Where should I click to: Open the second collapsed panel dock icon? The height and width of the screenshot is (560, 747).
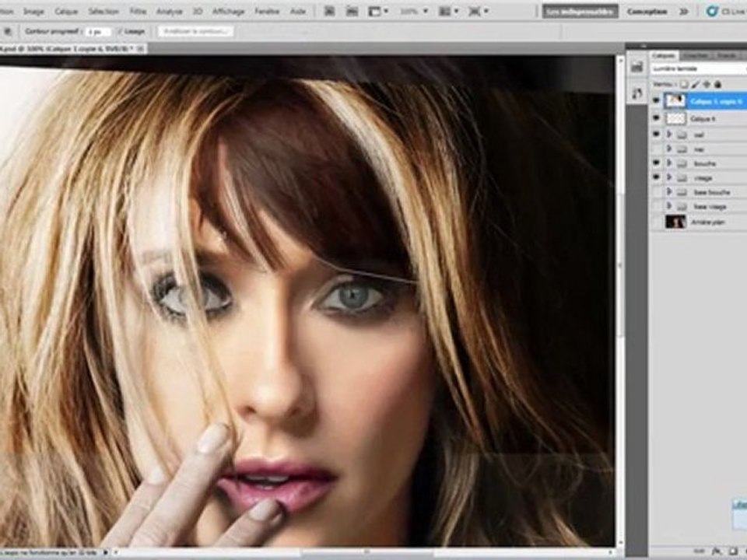(637, 93)
